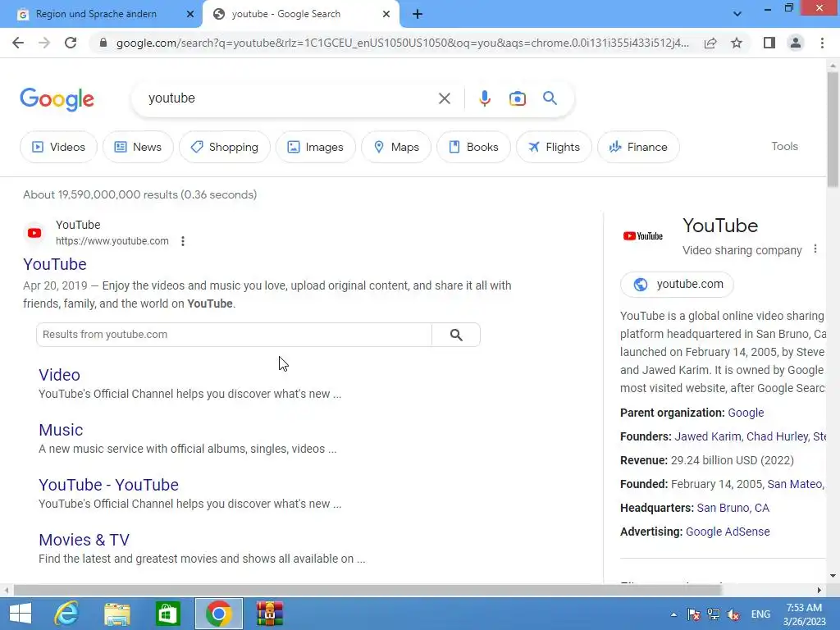This screenshot has height=630, width=840.
Task: Switch to the Flights filter
Action: click(554, 147)
